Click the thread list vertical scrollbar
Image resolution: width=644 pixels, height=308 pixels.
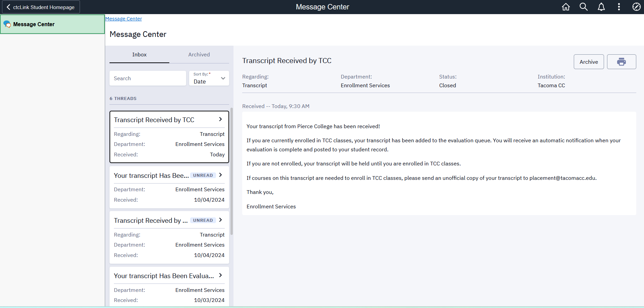click(231, 171)
